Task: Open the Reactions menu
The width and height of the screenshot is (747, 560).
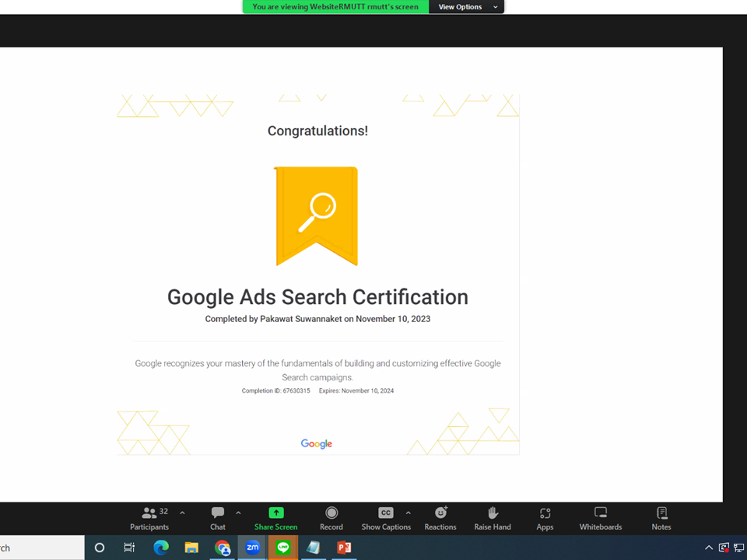Action: 440,519
